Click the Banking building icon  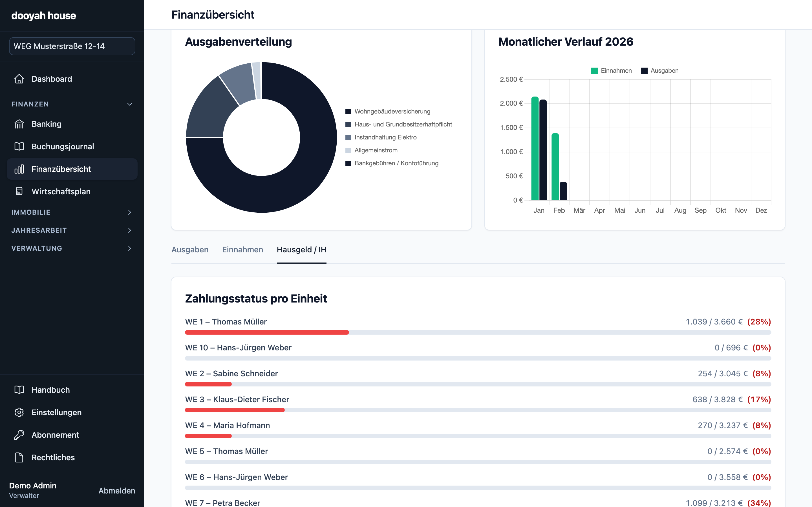tap(19, 124)
